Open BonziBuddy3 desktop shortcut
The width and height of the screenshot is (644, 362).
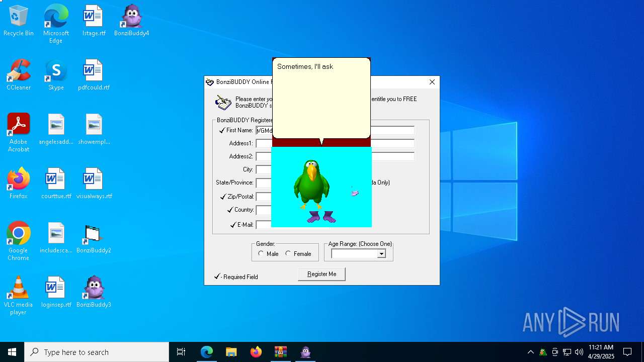pos(94,292)
